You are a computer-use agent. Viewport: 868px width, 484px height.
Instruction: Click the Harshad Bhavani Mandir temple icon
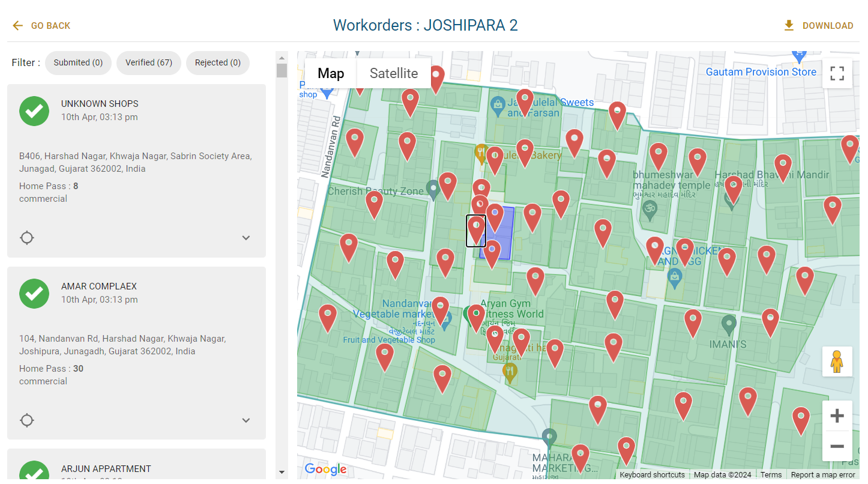[731, 201]
